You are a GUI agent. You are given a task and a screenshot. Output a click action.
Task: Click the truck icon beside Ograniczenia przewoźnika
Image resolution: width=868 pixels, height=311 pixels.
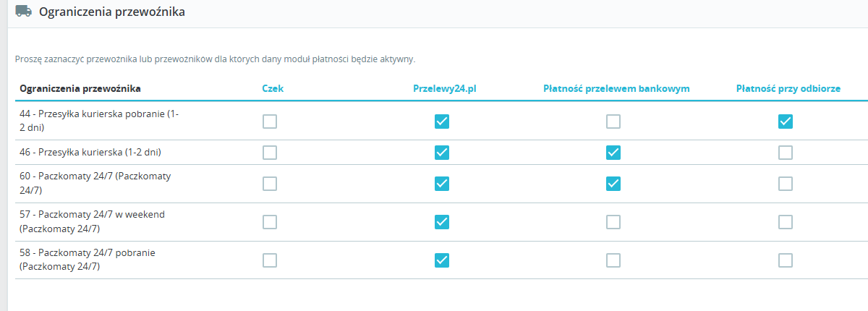coord(23,11)
